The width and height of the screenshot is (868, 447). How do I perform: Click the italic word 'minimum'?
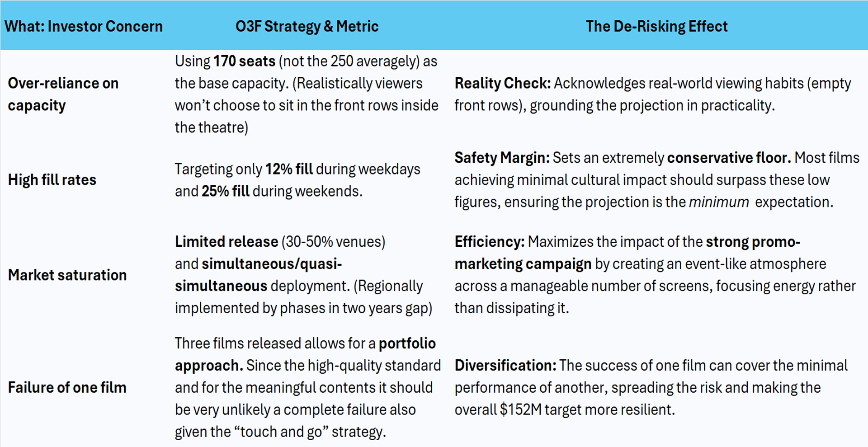718,202
